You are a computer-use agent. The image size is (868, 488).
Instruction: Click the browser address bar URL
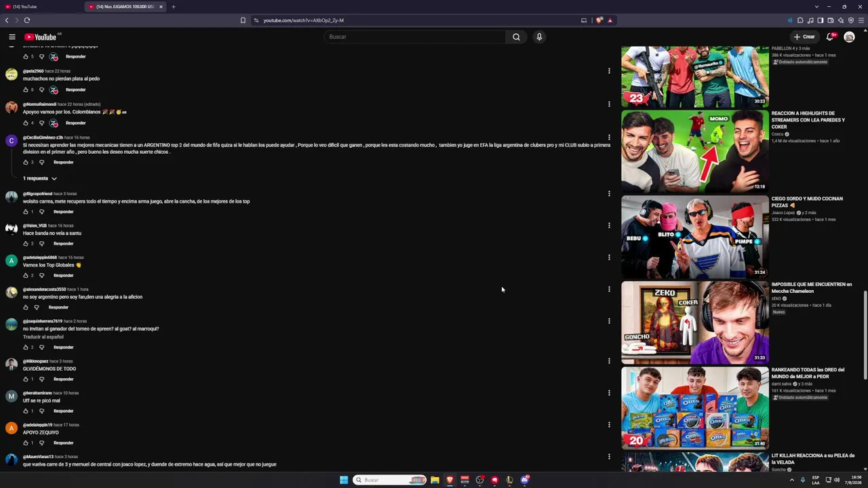tap(303, 20)
